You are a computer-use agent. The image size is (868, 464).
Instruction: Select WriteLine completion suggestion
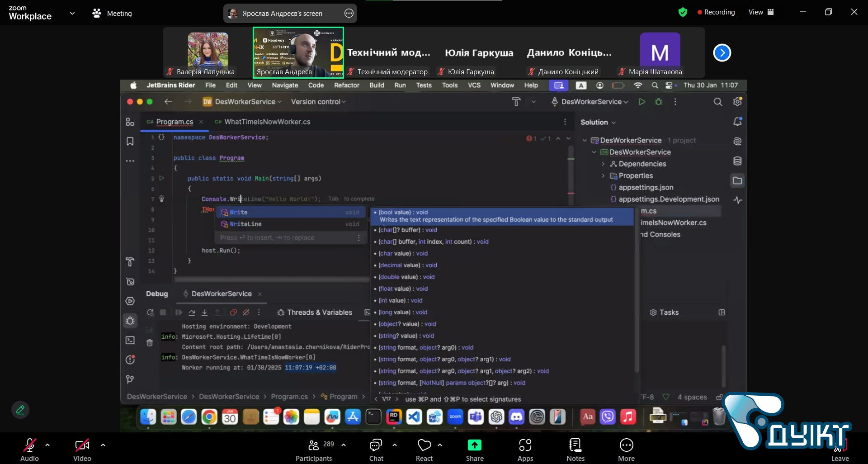[290, 224]
